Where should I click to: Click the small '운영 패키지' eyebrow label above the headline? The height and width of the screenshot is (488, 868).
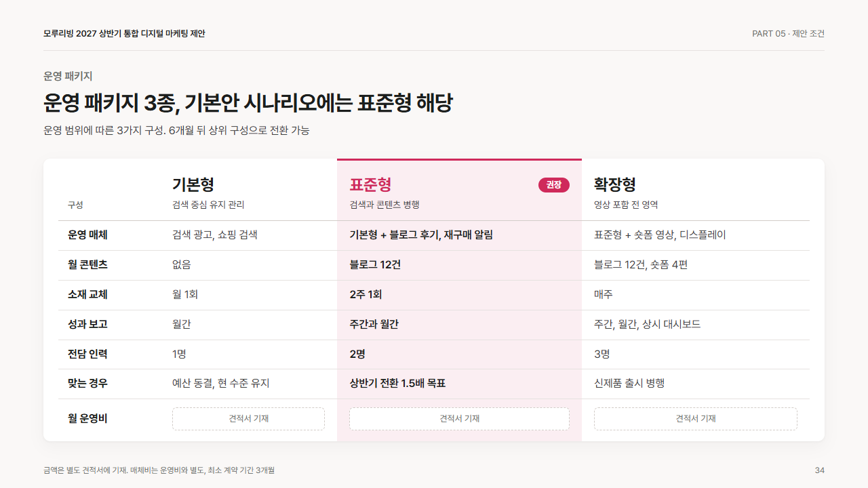(68, 76)
